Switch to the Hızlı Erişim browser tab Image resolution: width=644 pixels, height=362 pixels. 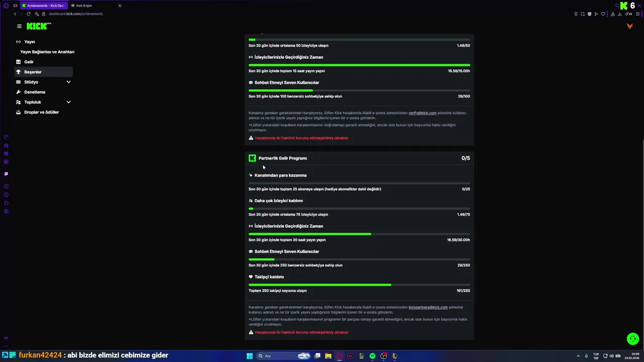click(x=84, y=6)
